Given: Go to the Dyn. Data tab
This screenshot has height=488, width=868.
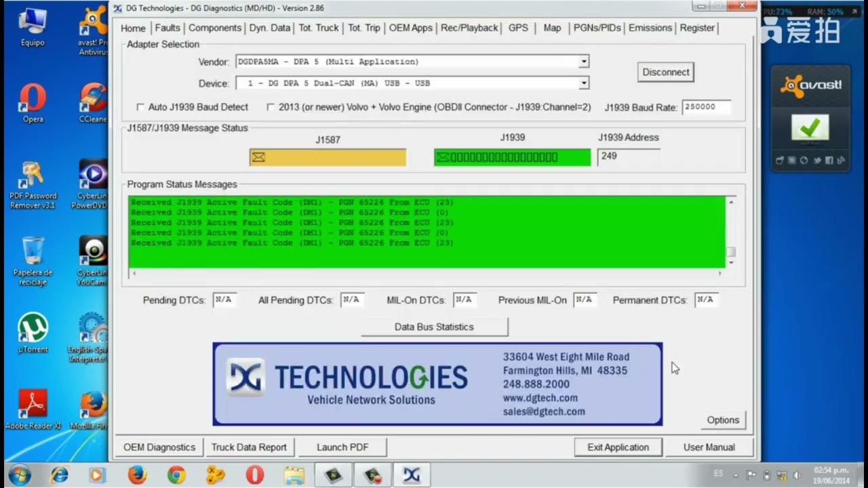Looking at the screenshot, I should (270, 28).
